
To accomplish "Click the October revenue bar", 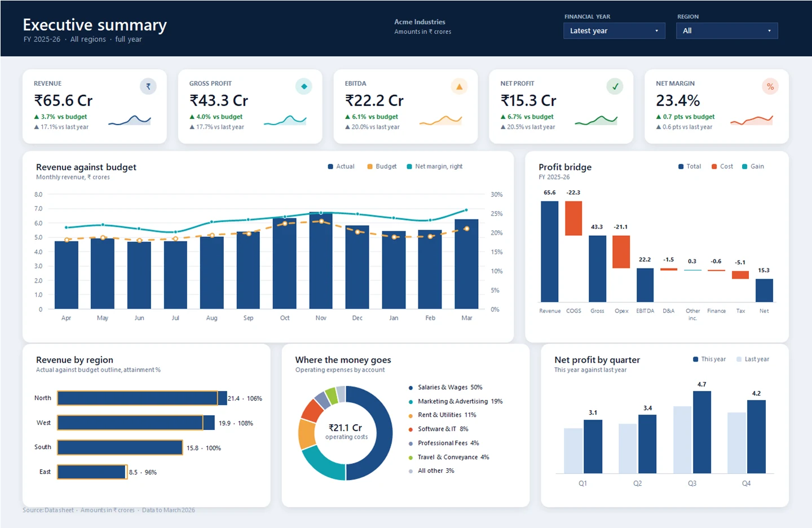I will tap(285, 263).
